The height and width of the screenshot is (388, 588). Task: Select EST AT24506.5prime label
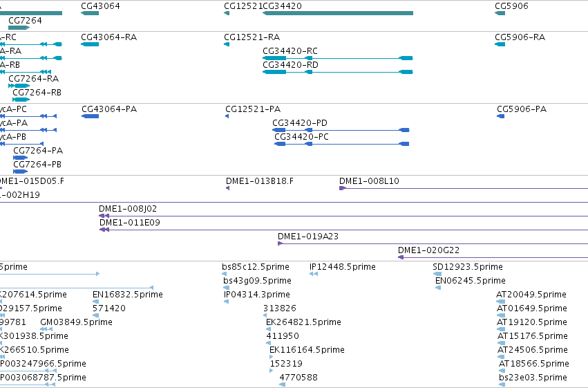533,351
